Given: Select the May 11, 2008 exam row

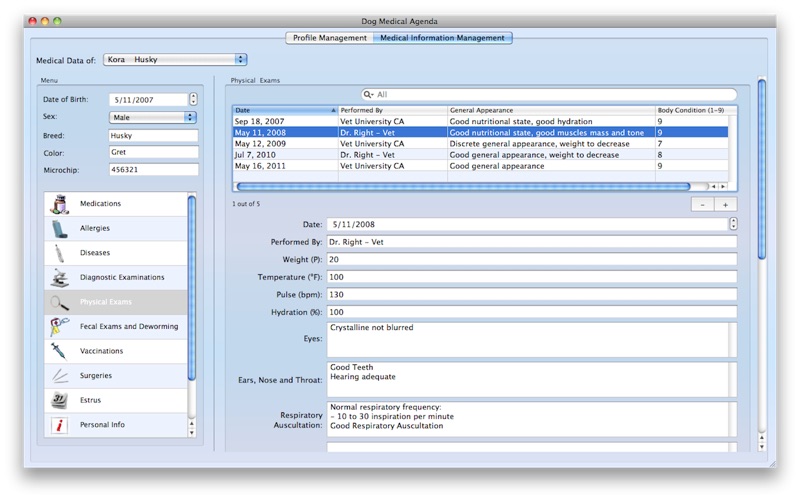Looking at the screenshot, I should (481, 133).
